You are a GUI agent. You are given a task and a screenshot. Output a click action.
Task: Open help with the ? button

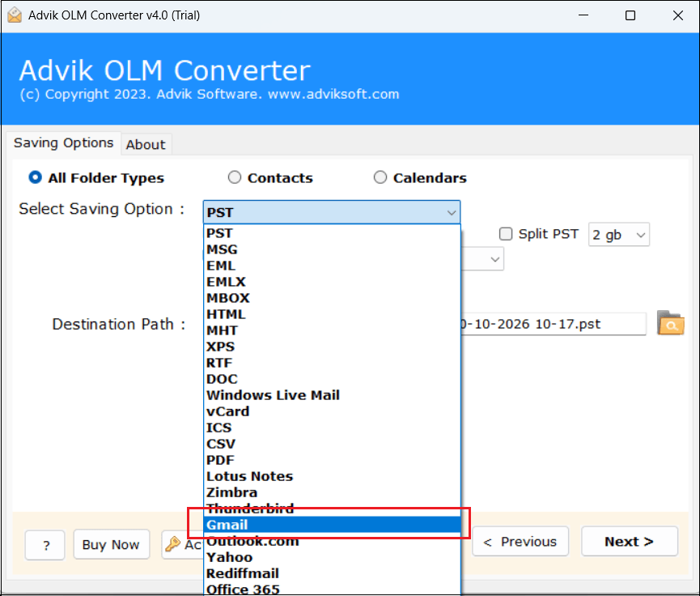[x=45, y=545]
